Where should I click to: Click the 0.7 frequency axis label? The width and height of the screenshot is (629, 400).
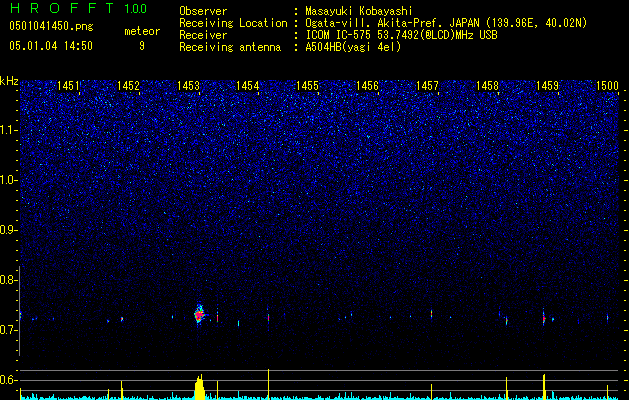(8, 330)
